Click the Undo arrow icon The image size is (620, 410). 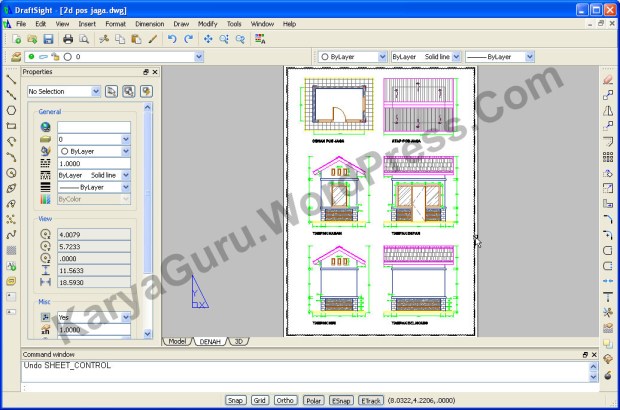coord(172,39)
